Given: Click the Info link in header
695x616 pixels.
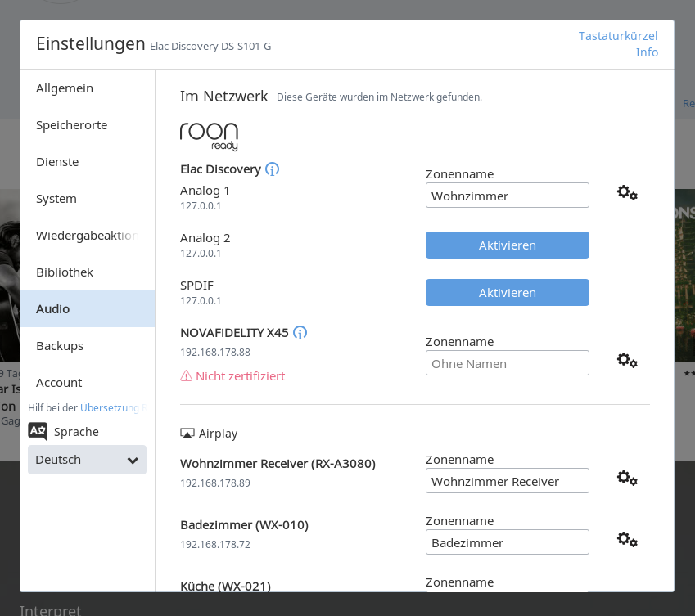Looking at the screenshot, I should click(x=647, y=52).
